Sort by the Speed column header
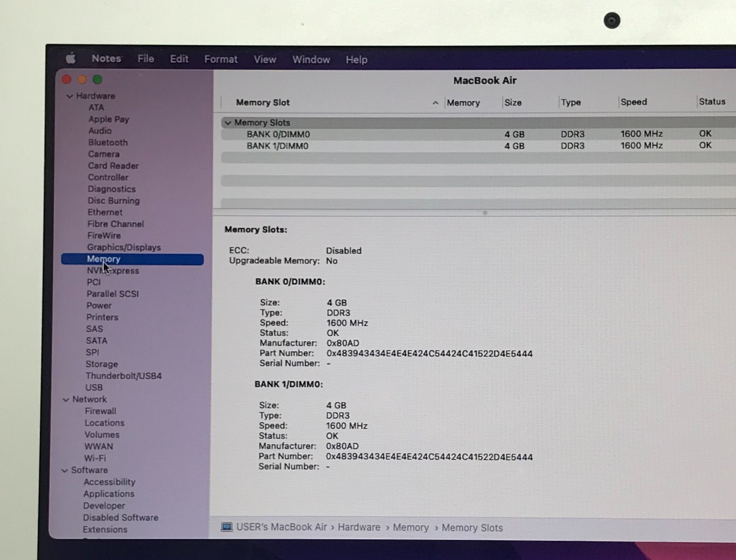The width and height of the screenshot is (736, 560). point(633,102)
